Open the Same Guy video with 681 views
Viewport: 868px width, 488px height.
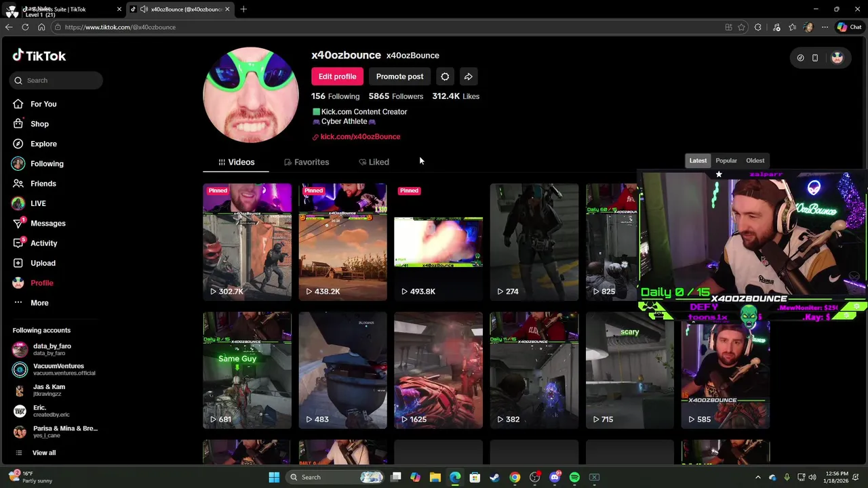(x=247, y=370)
